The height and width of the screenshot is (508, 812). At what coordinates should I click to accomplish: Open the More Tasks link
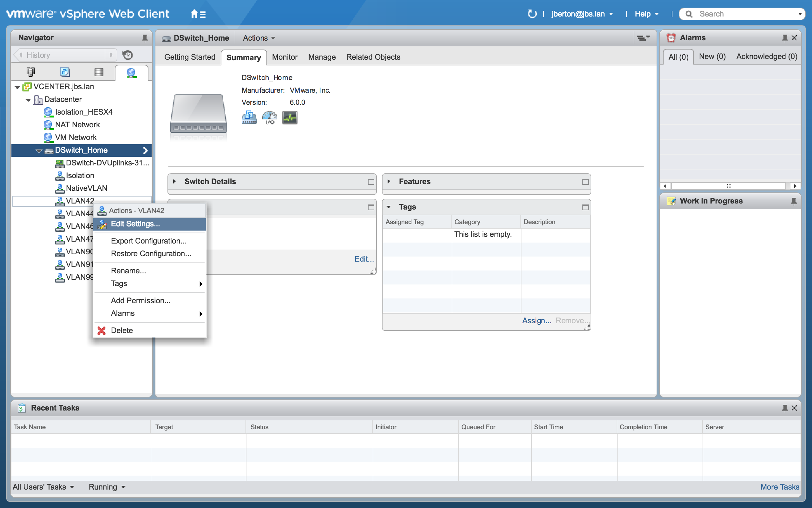click(x=779, y=487)
